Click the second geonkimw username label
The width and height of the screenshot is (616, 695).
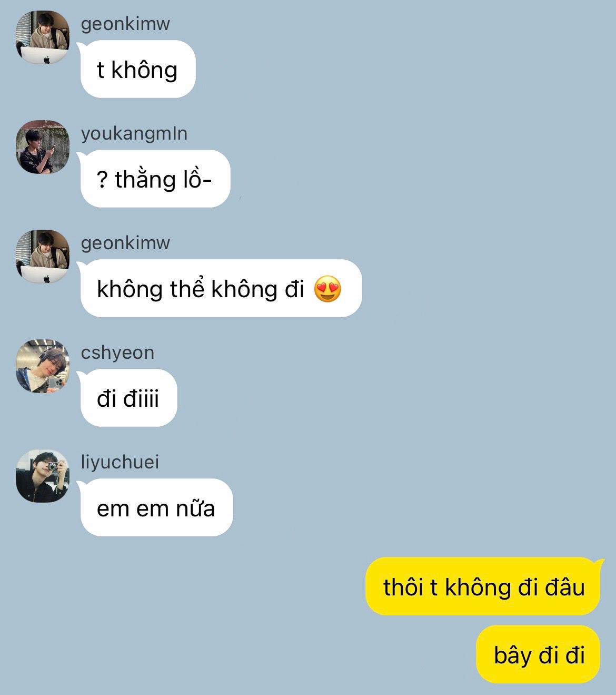click(x=125, y=243)
